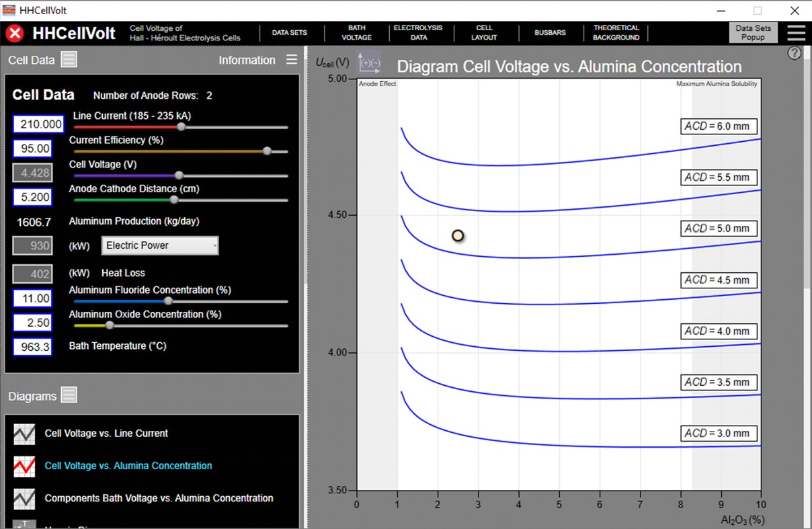Image resolution: width=812 pixels, height=529 pixels.
Task: Select the Cell Voltage vs. Line Current diagram icon
Action: click(24, 434)
